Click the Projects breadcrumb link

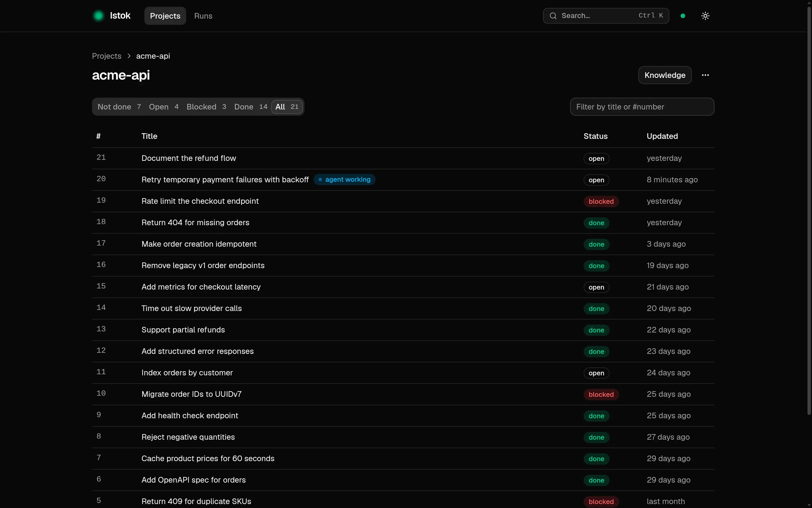click(107, 56)
